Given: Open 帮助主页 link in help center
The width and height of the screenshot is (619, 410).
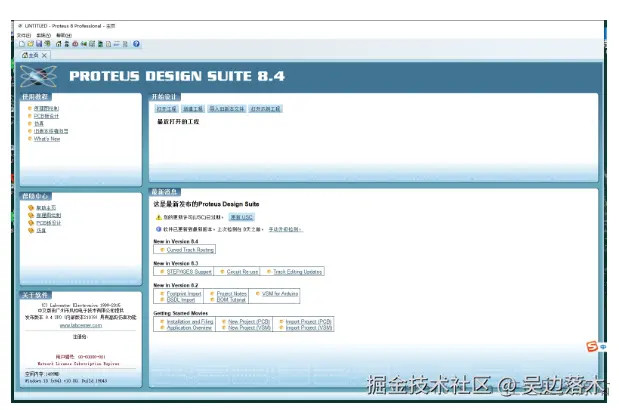Looking at the screenshot, I should tap(46, 208).
